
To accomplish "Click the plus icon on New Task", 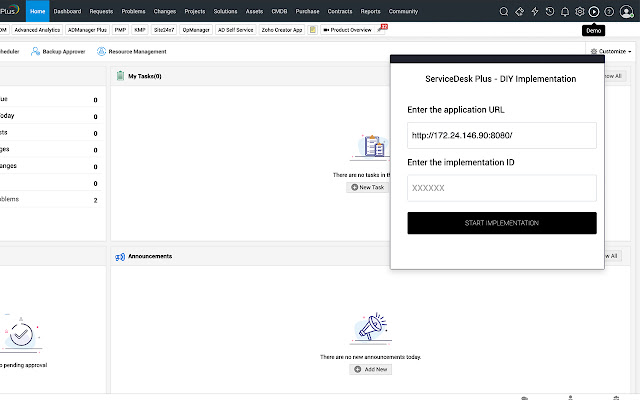I will coord(354,187).
